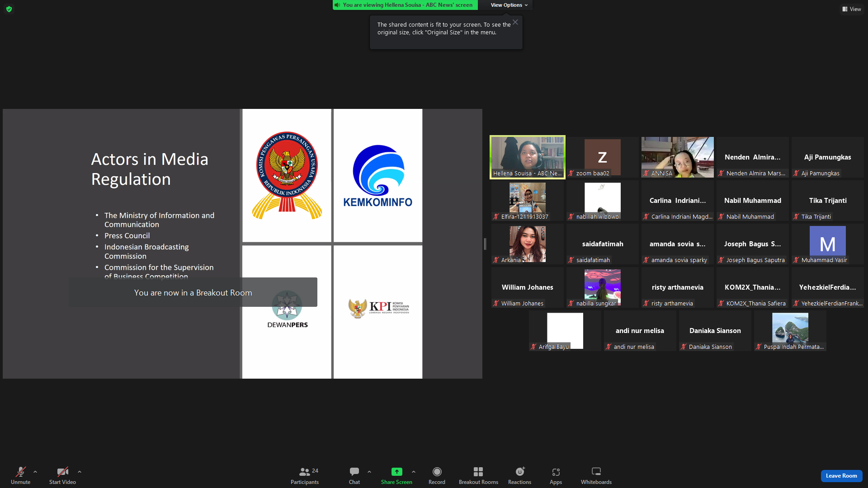Select YehezkielFerdianFrank's tile
This screenshot has width=868, height=488.
828,287
